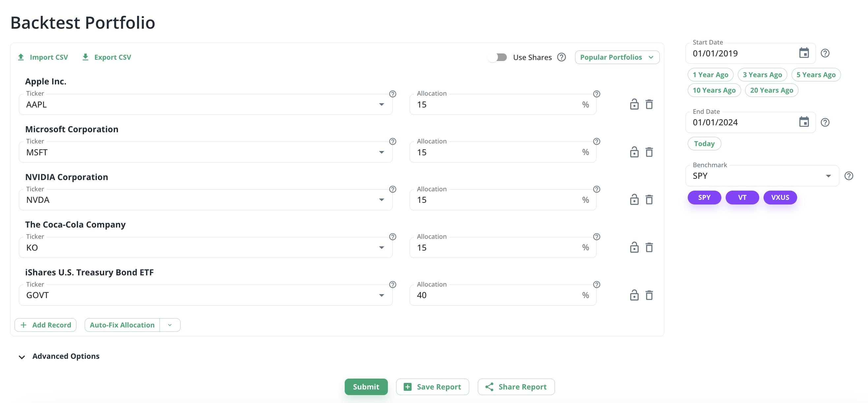Screen dimensions: 868x403
Task: Delete The Coca-Cola Company row
Action: [x=649, y=248]
